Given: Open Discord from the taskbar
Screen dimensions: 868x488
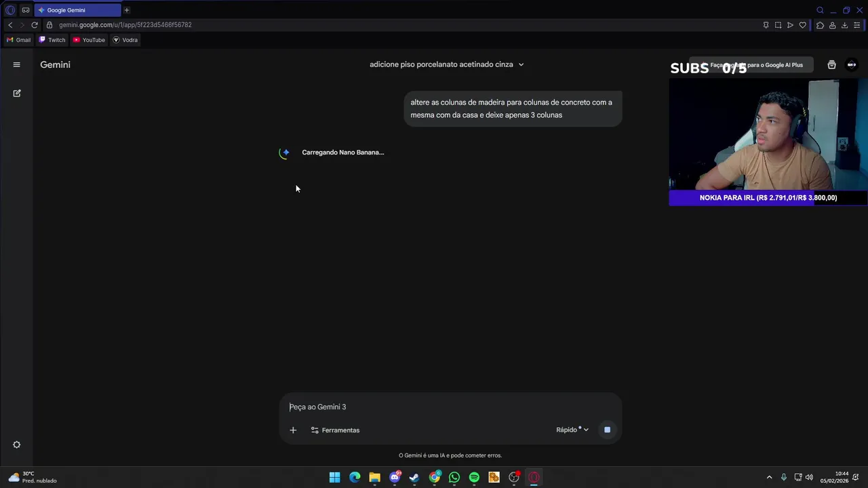Looking at the screenshot, I should coord(395,477).
